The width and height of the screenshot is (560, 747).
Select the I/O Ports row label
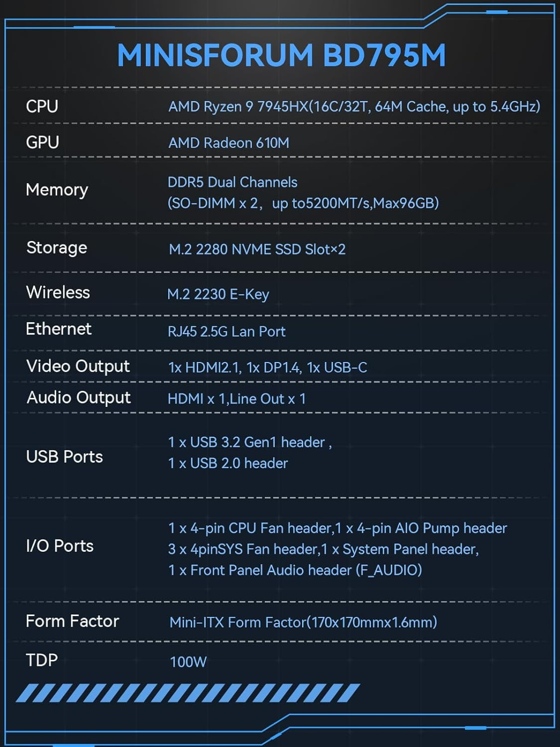59,546
